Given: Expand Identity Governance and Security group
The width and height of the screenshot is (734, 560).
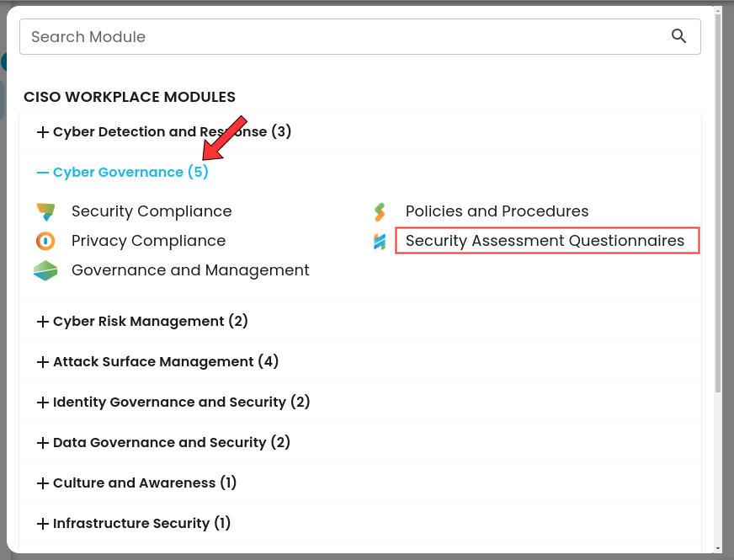Looking at the screenshot, I should (x=173, y=402).
